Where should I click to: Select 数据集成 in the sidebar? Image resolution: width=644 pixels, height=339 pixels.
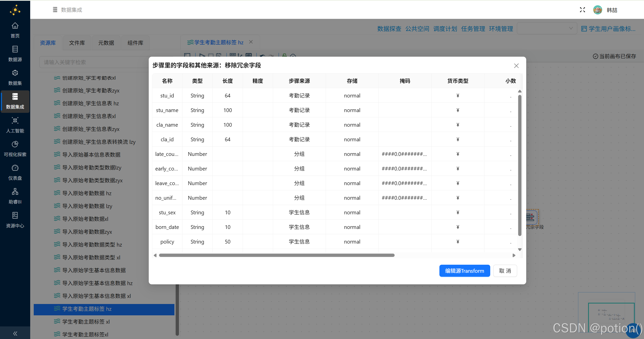click(x=15, y=101)
